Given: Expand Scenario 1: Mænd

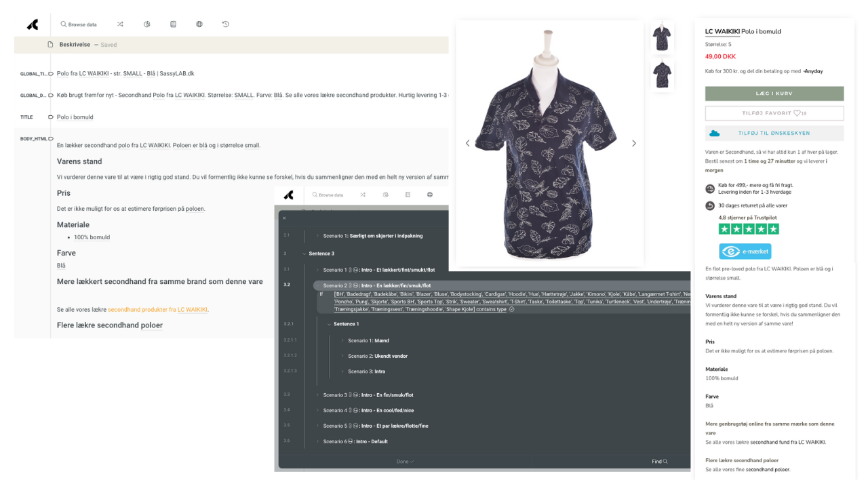Looking at the screenshot, I should (342, 340).
